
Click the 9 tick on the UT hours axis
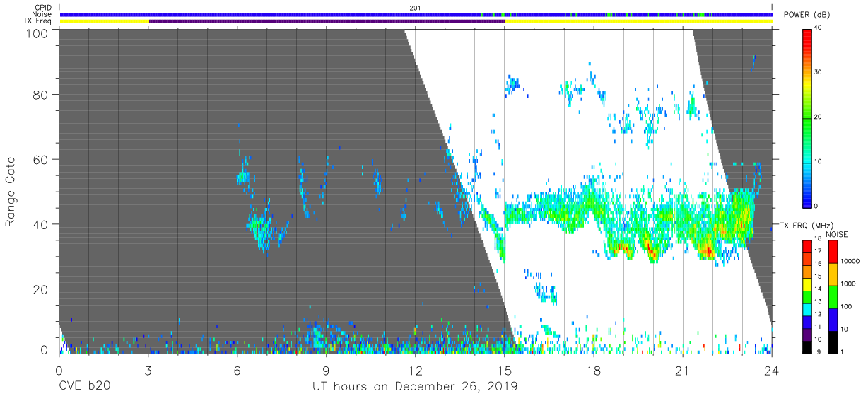(326, 371)
